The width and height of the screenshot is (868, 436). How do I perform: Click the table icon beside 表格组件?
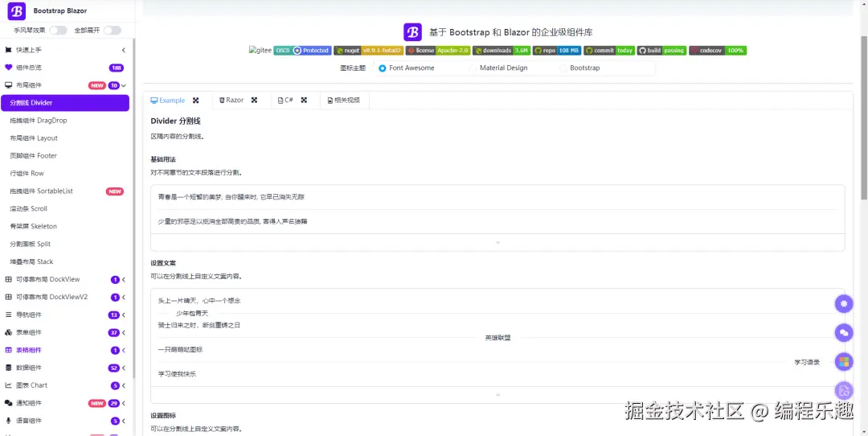[x=8, y=350]
